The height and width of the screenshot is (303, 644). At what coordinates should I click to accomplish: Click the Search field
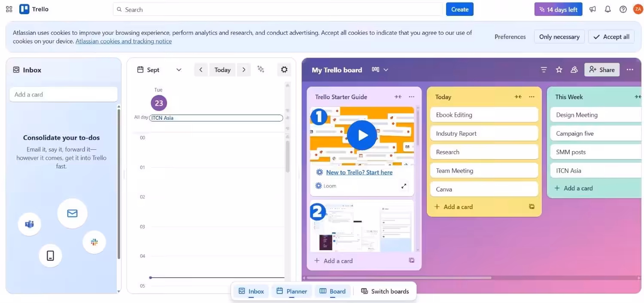(x=277, y=9)
